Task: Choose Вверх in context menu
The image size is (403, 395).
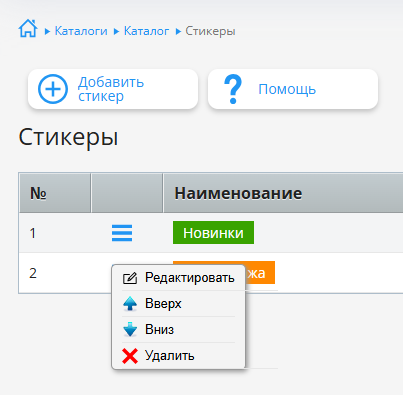Action: 178,304
